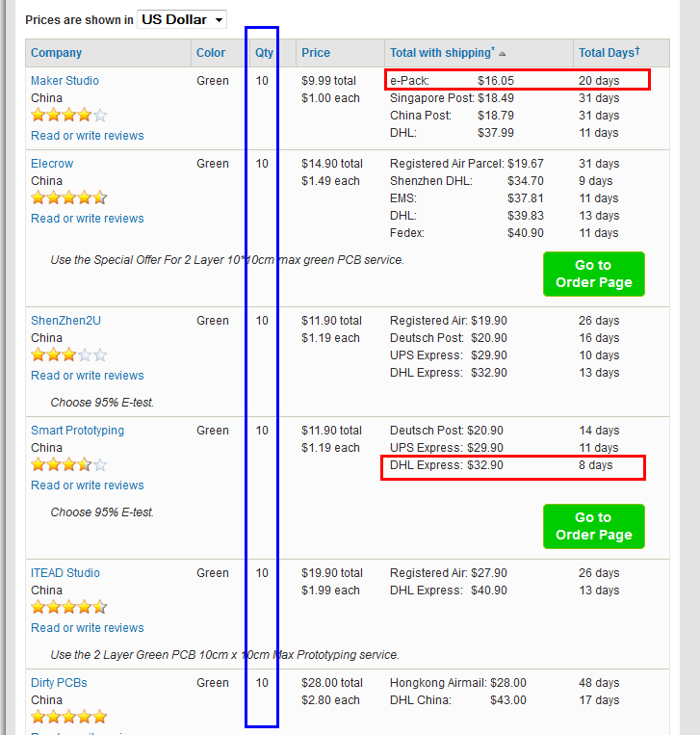The width and height of the screenshot is (700, 735).
Task: Open Smart Prototyping company link
Action: point(77,431)
